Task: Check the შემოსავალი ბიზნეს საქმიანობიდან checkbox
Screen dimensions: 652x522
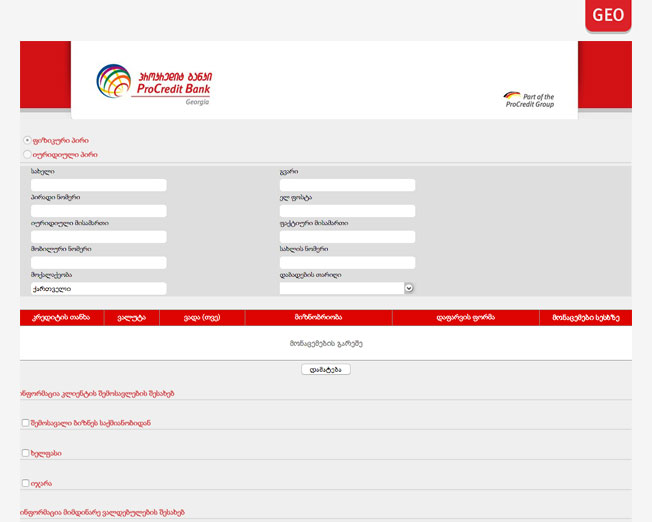Action: (26, 423)
